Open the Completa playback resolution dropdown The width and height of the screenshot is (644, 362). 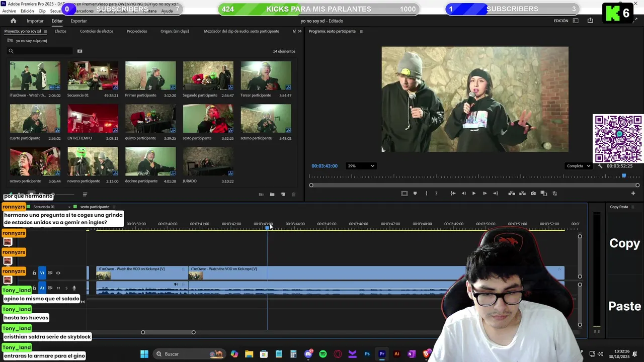[578, 166]
